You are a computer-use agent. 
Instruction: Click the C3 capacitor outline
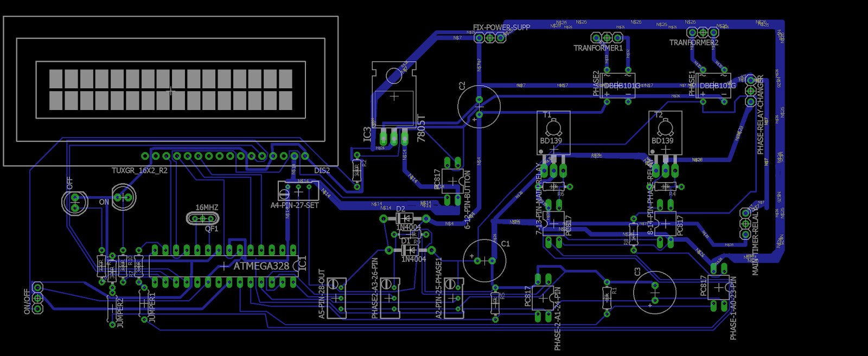(654, 293)
